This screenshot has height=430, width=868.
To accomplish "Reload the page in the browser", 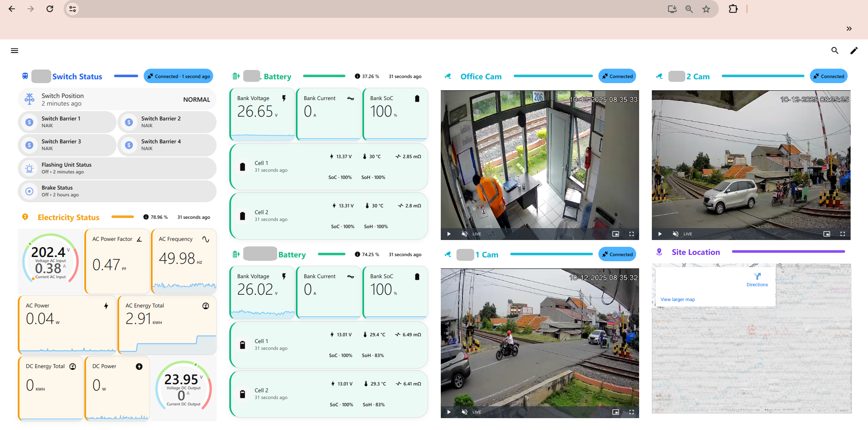I will (x=50, y=9).
